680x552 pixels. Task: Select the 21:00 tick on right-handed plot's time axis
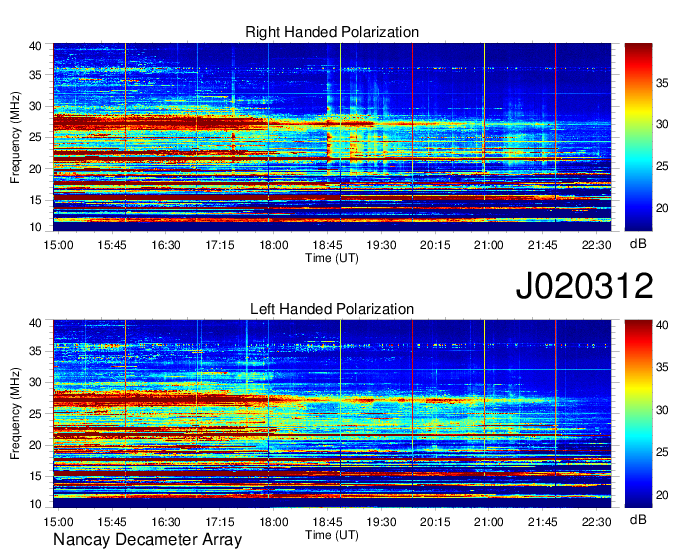(489, 245)
